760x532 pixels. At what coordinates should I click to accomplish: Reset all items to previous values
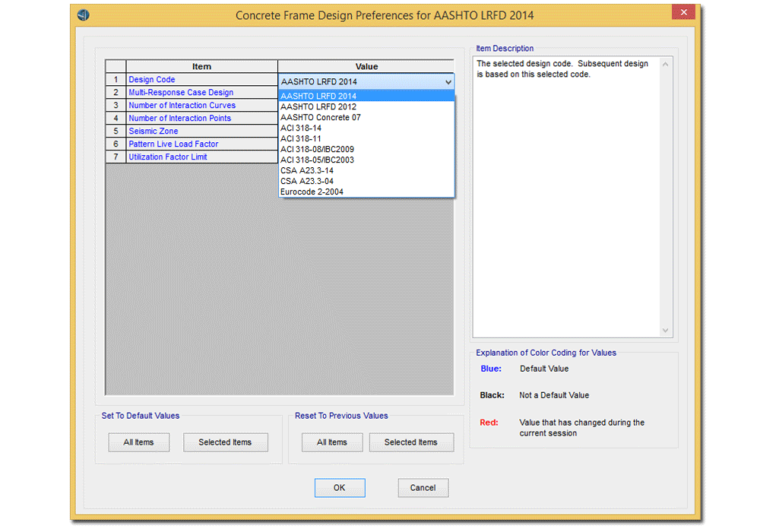pos(332,442)
